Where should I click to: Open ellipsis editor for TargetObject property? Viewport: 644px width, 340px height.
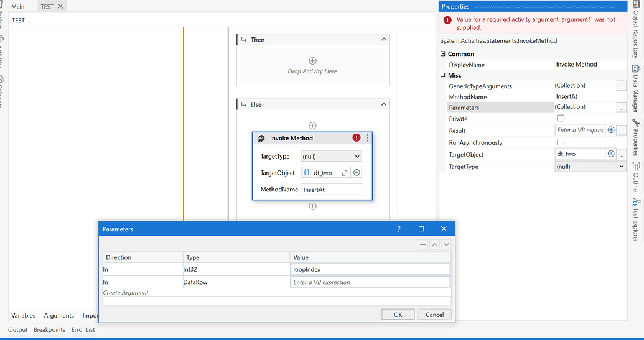pyautogui.click(x=622, y=154)
